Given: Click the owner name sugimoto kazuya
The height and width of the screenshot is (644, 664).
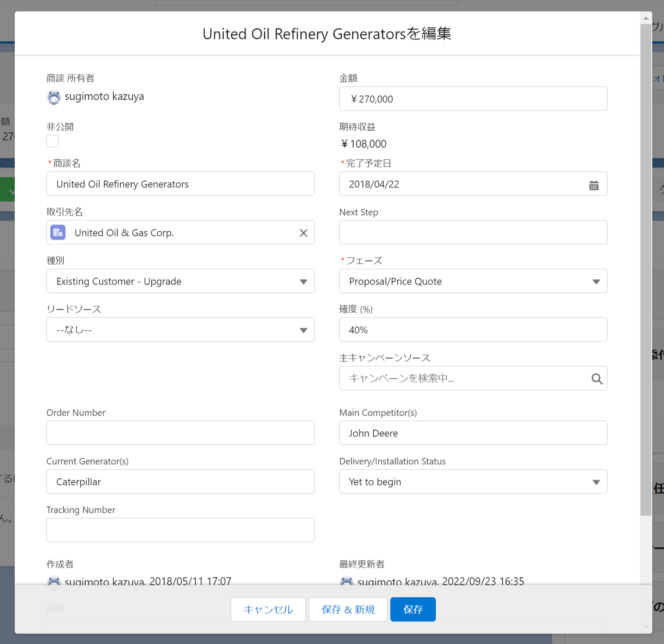Looking at the screenshot, I should tap(104, 96).
